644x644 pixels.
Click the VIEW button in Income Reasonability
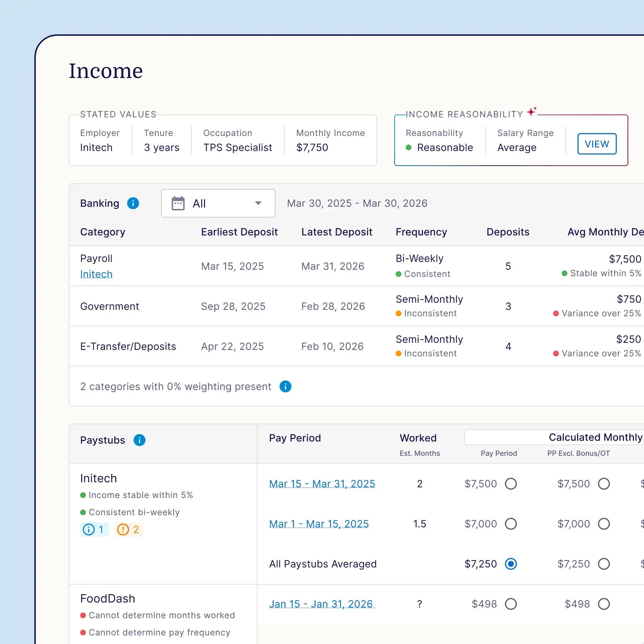click(596, 144)
